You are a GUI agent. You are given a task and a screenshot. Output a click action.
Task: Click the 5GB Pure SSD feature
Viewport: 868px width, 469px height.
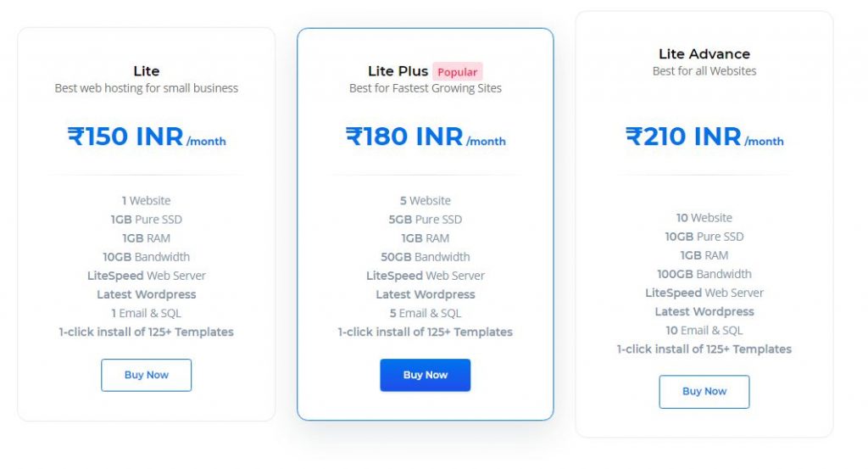pyautogui.click(x=426, y=220)
